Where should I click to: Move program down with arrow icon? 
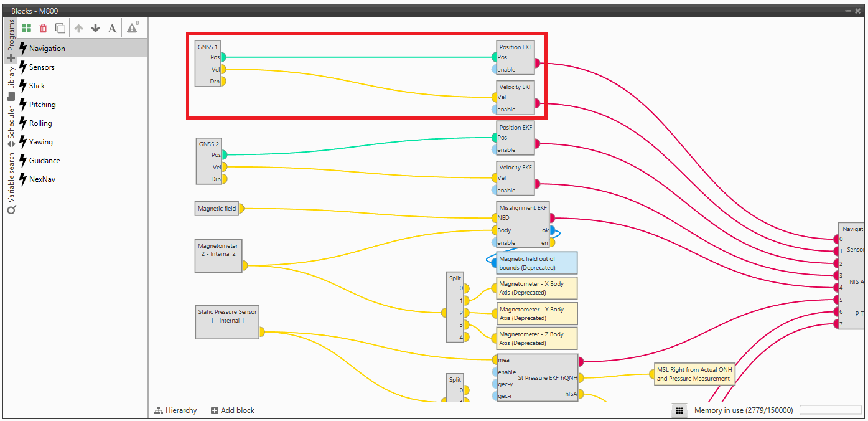pos(95,28)
